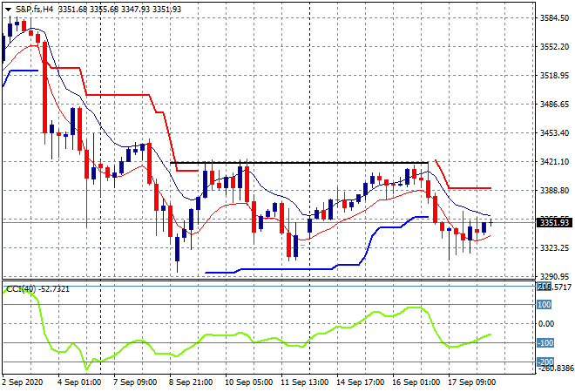Screen dimensions: 575x392
Task: Click the current price label 3351.93
Action: coord(554,223)
